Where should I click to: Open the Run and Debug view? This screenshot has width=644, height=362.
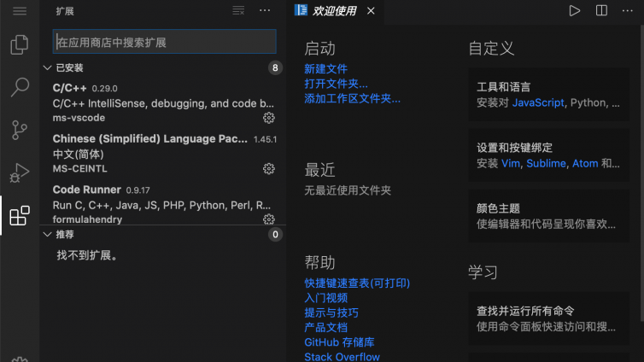pos(20,172)
